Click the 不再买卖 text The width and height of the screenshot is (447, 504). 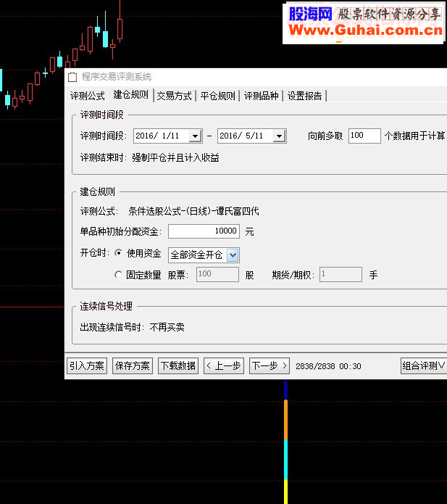(x=167, y=327)
